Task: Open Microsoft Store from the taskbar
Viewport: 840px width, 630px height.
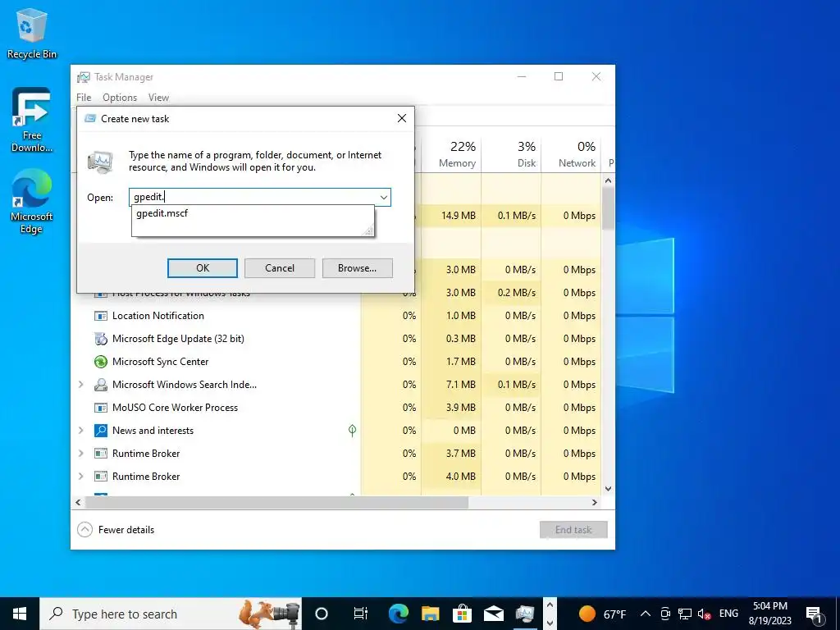Action: 462,614
